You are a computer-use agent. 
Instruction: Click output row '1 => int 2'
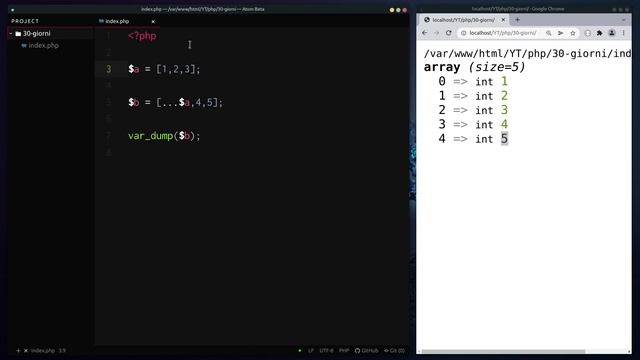click(x=473, y=96)
